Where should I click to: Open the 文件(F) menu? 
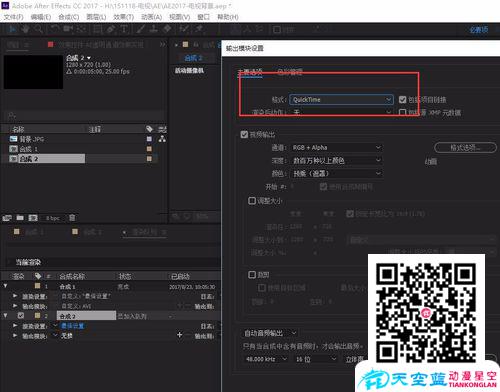13,17
